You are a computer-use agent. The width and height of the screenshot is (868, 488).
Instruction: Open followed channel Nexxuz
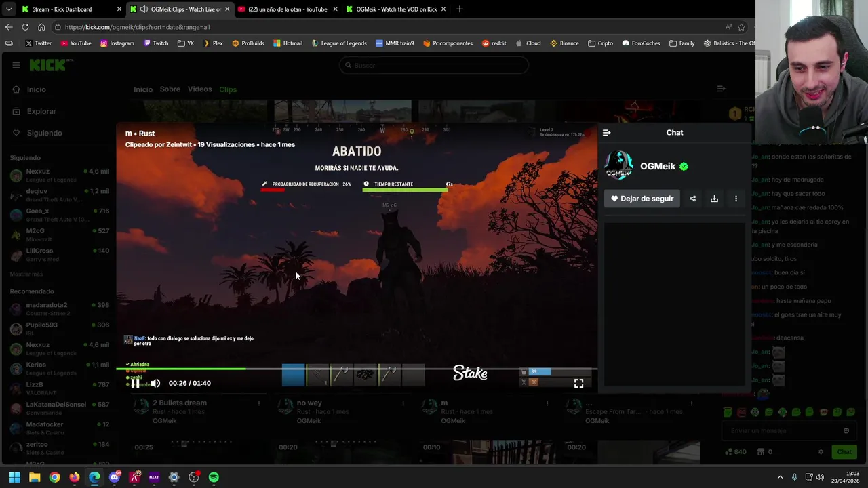pos(60,175)
